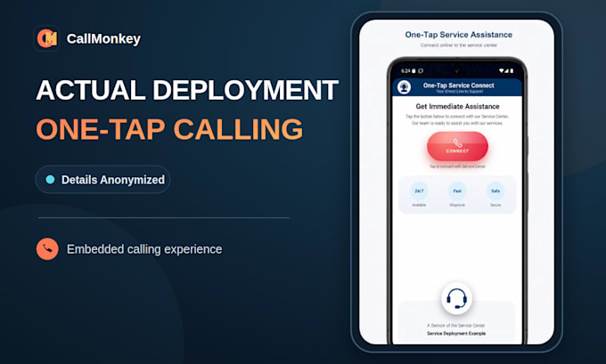Tap the profile avatar in the phone header
Viewport: 606px width, 364px height.
point(405,87)
